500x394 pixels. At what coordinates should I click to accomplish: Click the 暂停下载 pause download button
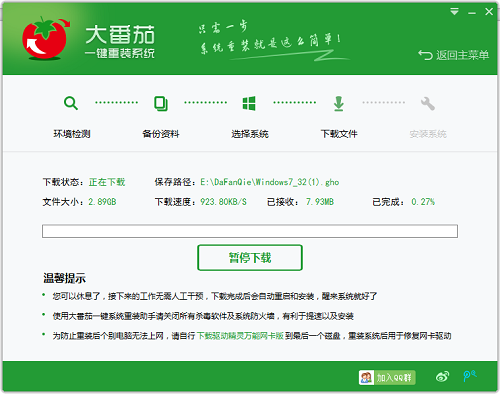(250, 258)
